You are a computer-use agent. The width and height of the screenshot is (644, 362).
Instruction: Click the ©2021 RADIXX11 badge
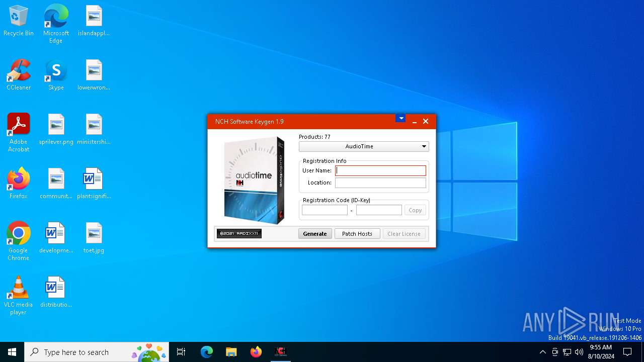point(239,233)
